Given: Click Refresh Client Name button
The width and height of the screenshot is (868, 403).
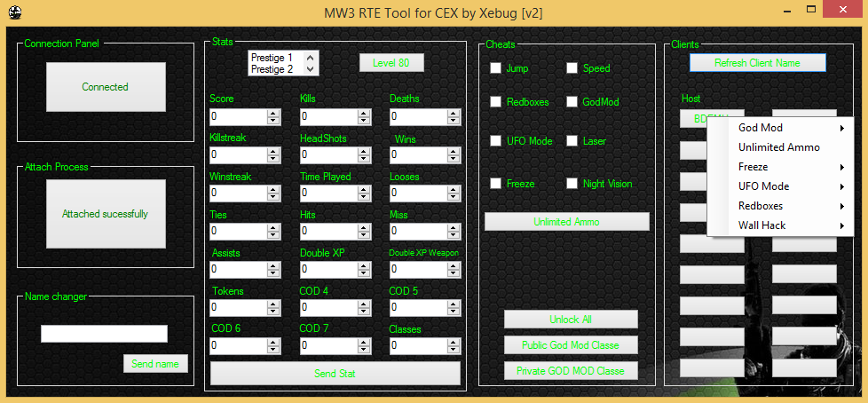Looking at the screenshot, I should pyautogui.click(x=758, y=62).
